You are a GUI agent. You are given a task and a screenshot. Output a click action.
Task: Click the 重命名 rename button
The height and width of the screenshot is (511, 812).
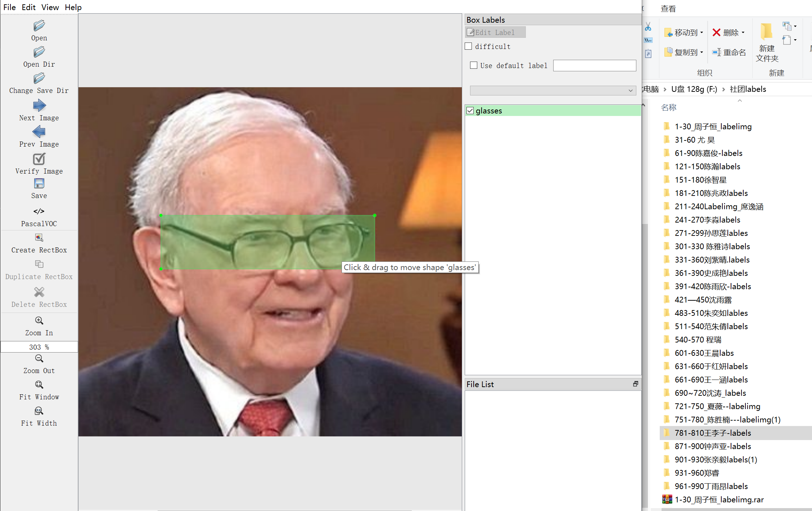click(729, 53)
